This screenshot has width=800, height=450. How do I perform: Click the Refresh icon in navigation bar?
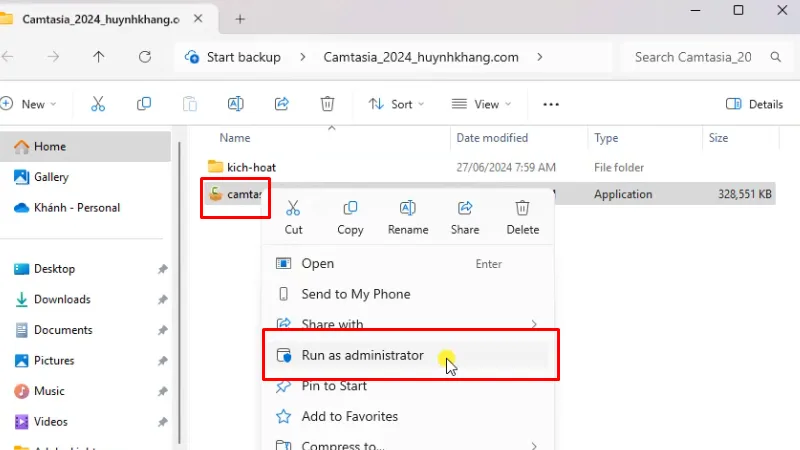coord(145,57)
